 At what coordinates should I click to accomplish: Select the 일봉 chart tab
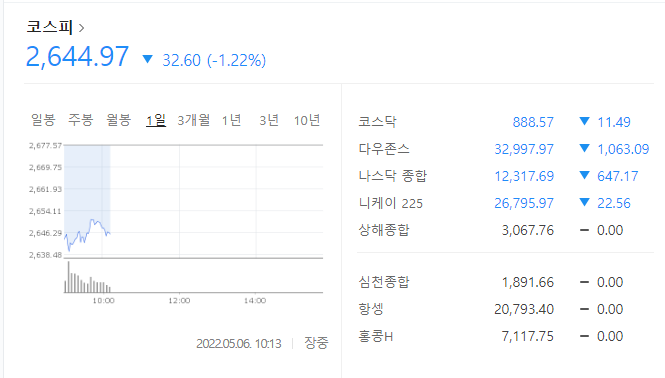pyautogui.click(x=43, y=120)
